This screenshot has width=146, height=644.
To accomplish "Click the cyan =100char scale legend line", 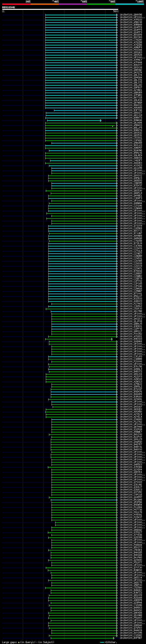I will pyautogui.click(x=102, y=642).
